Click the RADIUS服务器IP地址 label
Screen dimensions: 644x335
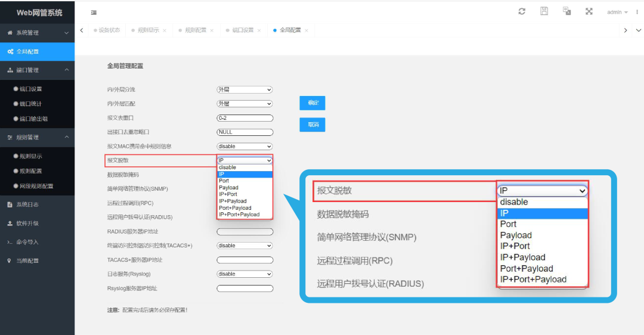[132, 231]
